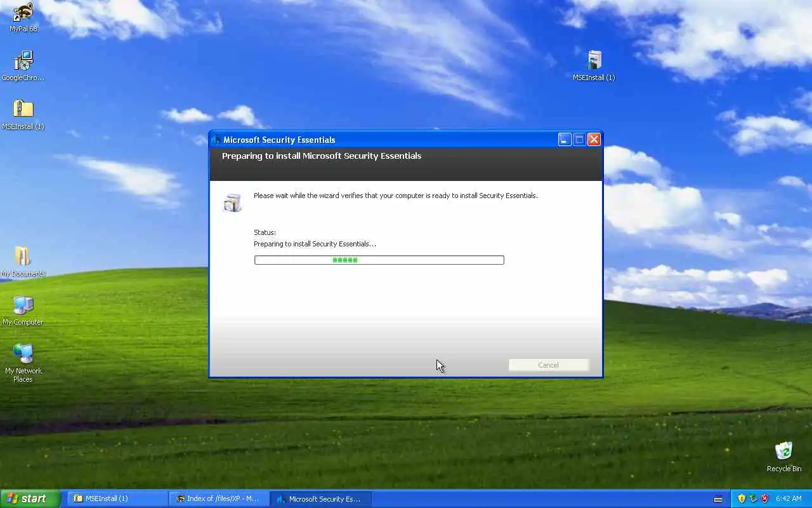812x508 pixels.
Task: Close the Microsoft Security Essentials window
Action: click(x=594, y=140)
